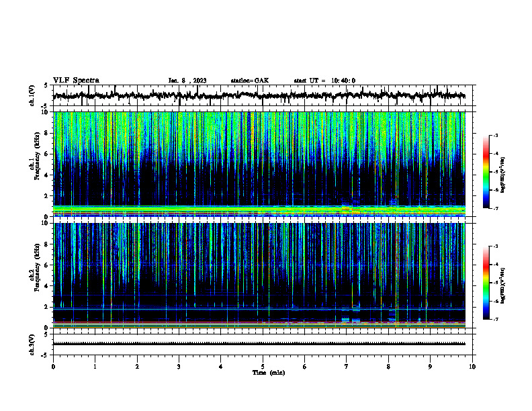The height and width of the screenshot is (411, 532).
Task: Click the ch.1(V) axis label
Action: point(32,95)
